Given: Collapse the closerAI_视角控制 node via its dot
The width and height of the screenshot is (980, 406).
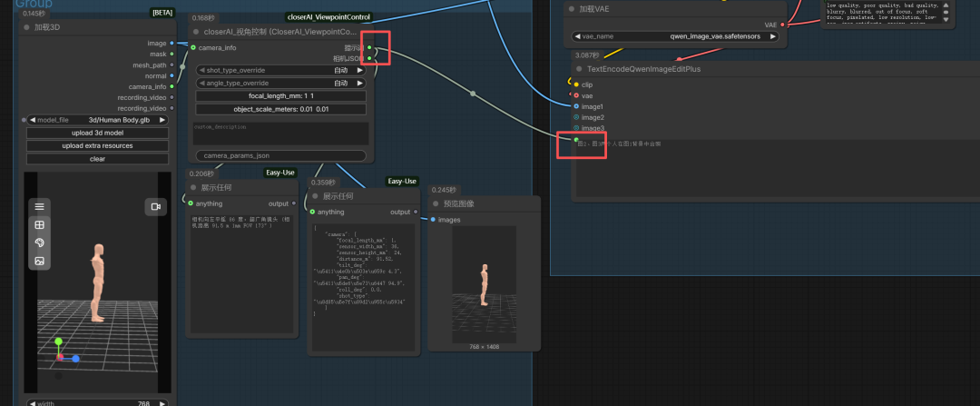Looking at the screenshot, I should pyautogui.click(x=196, y=31).
